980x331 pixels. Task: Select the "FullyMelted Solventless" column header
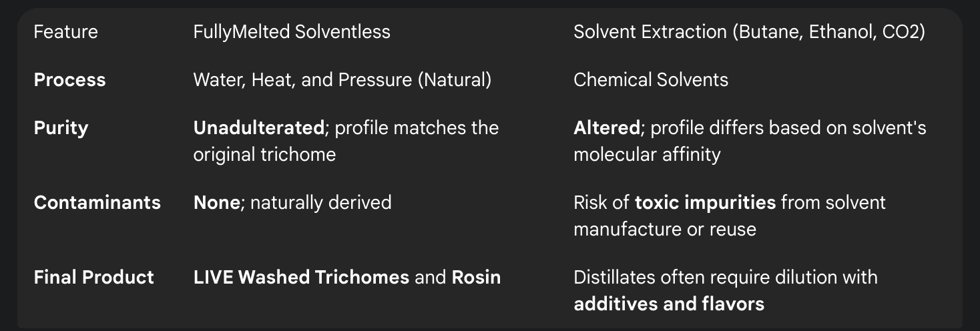coord(292,32)
